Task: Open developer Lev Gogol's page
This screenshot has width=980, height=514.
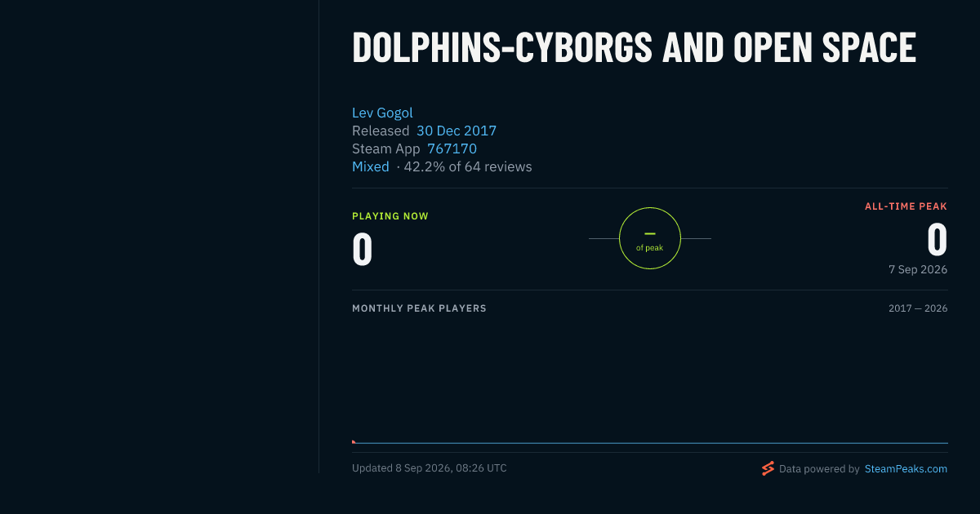Action: tap(382, 113)
